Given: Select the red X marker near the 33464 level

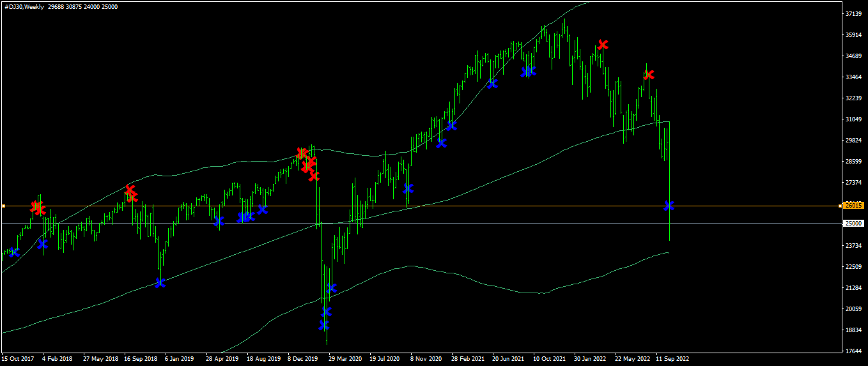Looking at the screenshot, I should coord(649,75).
